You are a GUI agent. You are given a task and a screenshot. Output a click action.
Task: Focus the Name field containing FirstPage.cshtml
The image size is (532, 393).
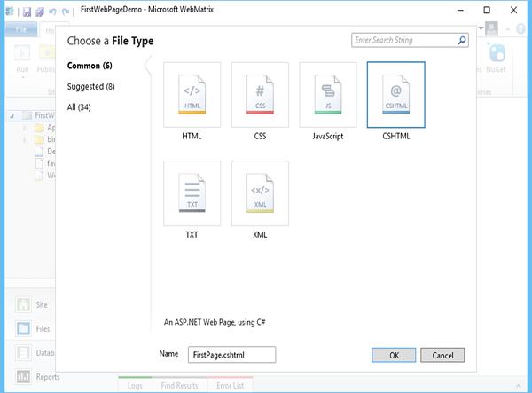[231, 355]
